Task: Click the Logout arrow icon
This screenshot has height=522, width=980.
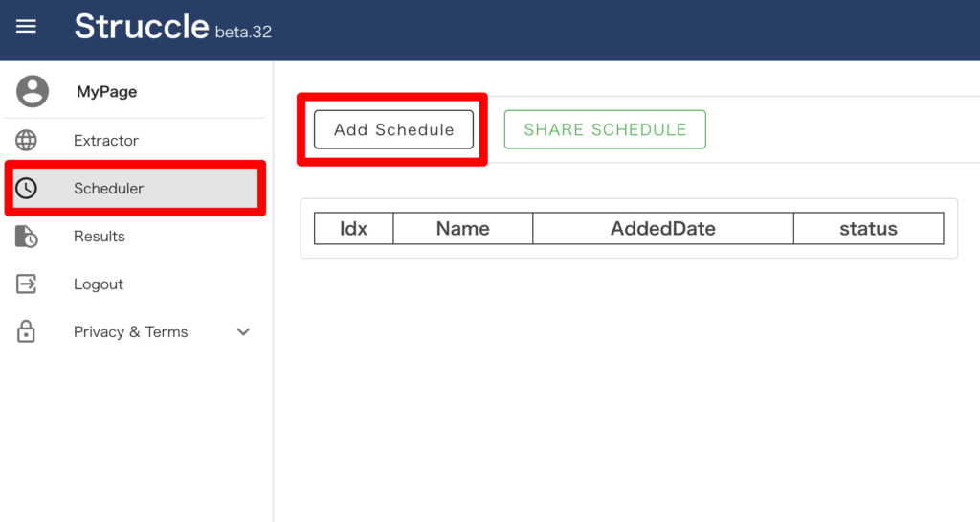Action: pyautogui.click(x=27, y=284)
